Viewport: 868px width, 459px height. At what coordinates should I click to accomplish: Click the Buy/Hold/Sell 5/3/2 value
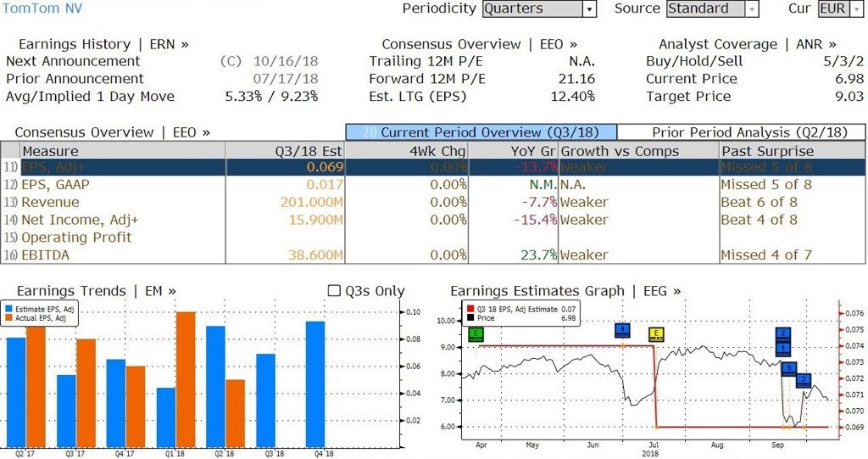point(843,62)
